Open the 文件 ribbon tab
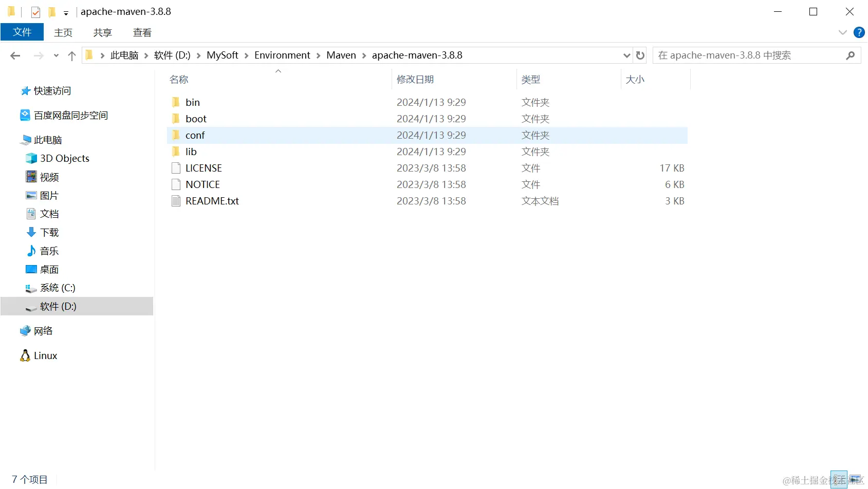 coord(22,32)
